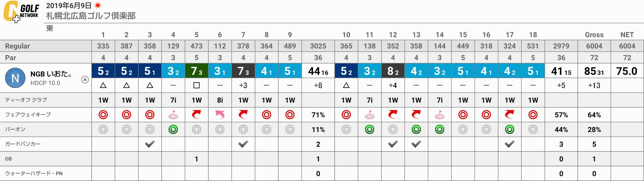The height and width of the screenshot is (181, 644).
Task: Click hole 1 fairway keep red target icon
Action: coord(103,115)
